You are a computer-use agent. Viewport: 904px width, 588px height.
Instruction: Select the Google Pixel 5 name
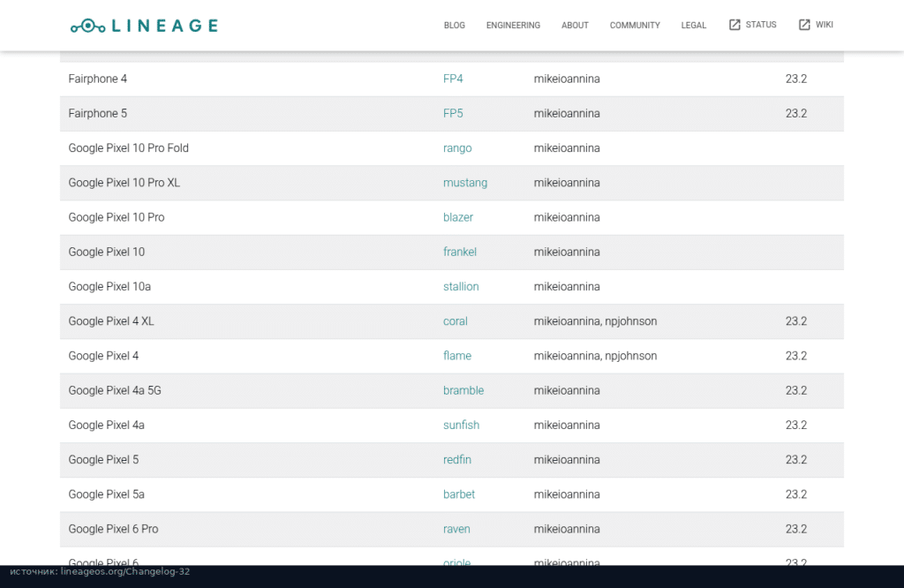pyautogui.click(x=104, y=459)
